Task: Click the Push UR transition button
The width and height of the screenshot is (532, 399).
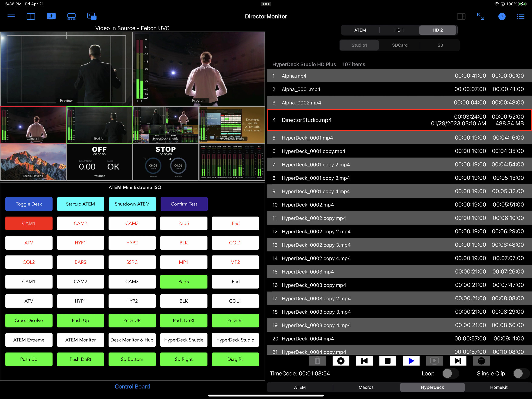Action: point(132,320)
